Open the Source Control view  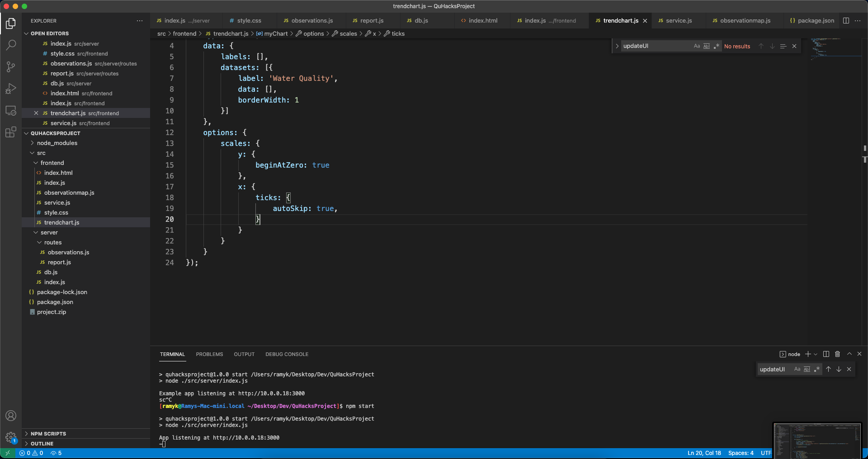tap(11, 67)
